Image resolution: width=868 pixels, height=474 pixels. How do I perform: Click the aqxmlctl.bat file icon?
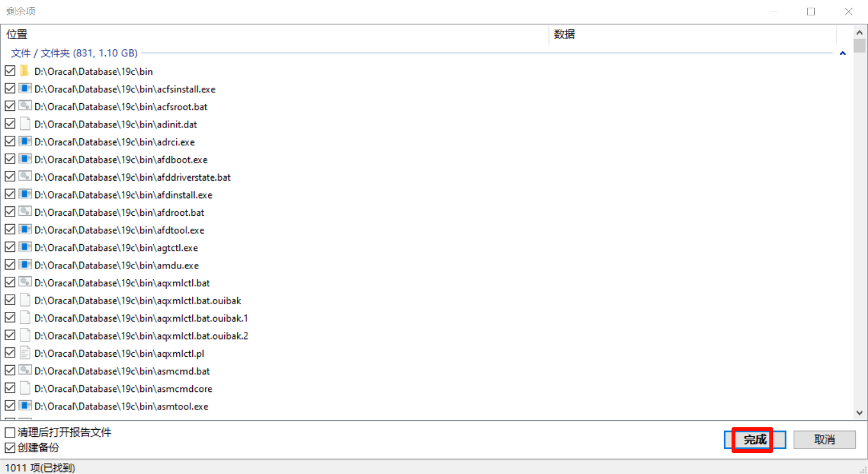point(25,282)
